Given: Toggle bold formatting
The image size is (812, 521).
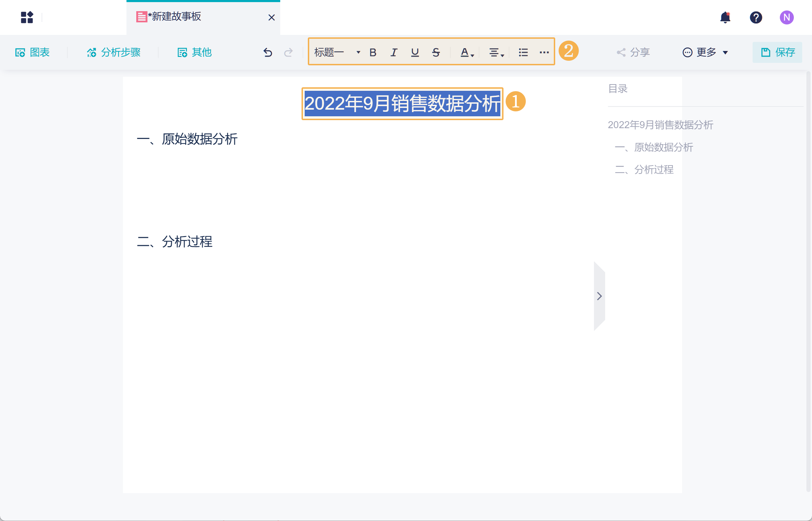Looking at the screenshot, I should 373,52.
